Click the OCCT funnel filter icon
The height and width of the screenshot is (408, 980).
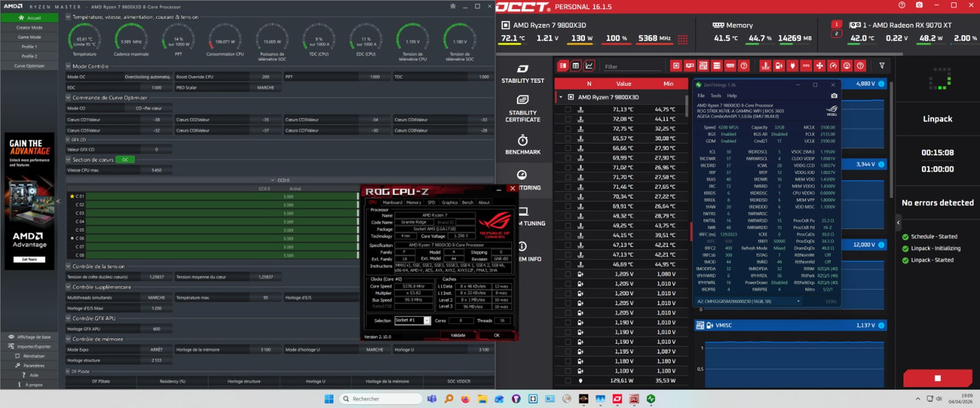coord(882,66)
